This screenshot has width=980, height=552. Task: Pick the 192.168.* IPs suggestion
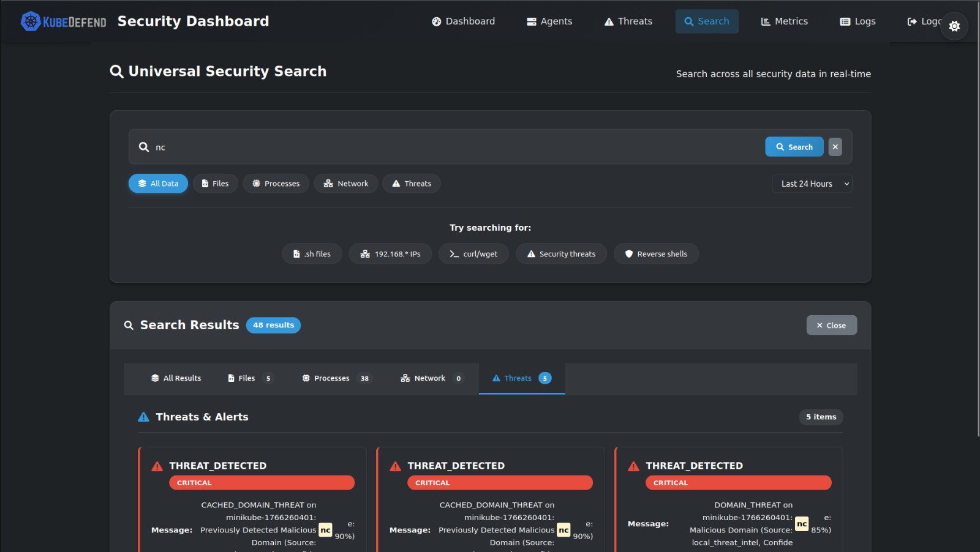coord(390,254)
